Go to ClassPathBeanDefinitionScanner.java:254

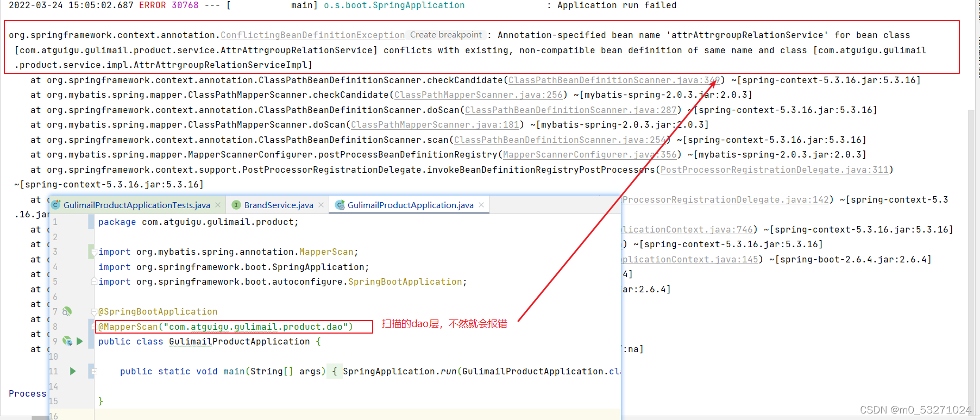click(x=560, y=140)
